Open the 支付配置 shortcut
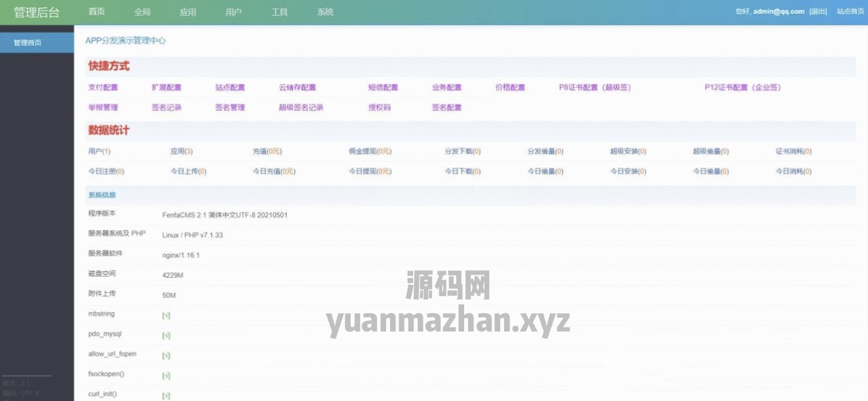Image resolution: width=868 pixels, height=401 pixels. [x=103, y=88]
